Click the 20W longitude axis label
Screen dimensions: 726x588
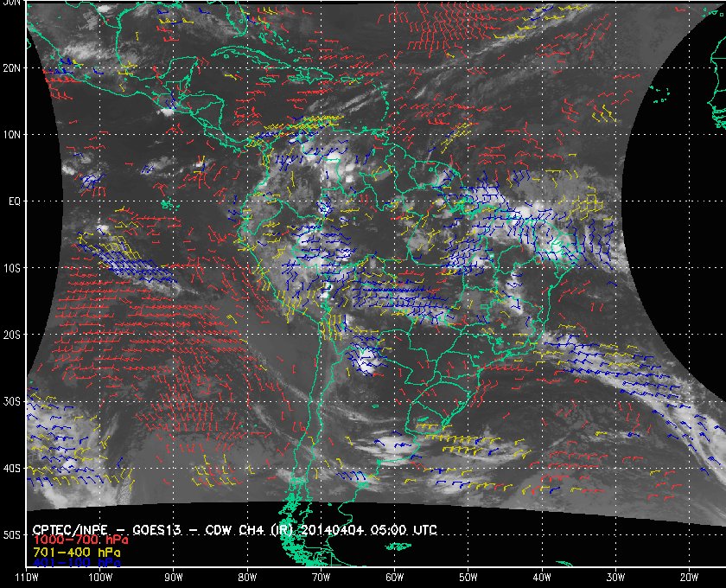click(689, 578)
